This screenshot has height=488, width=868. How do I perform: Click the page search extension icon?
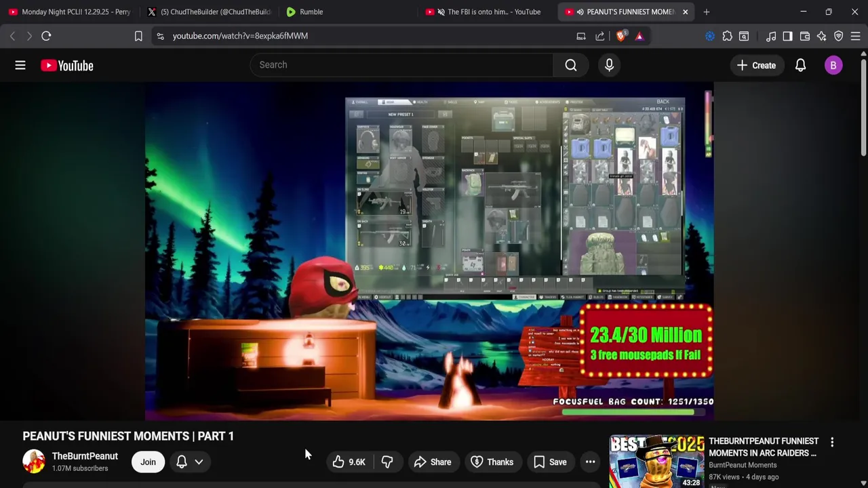coord(744,36)
